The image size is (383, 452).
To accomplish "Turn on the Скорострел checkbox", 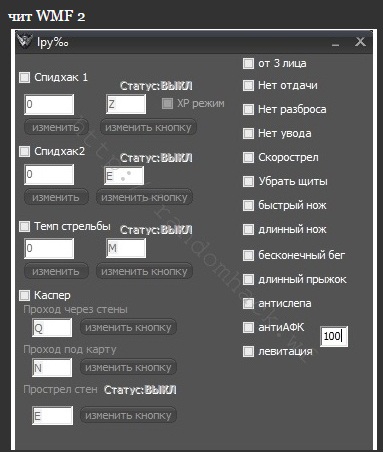I will click(248, 157).
